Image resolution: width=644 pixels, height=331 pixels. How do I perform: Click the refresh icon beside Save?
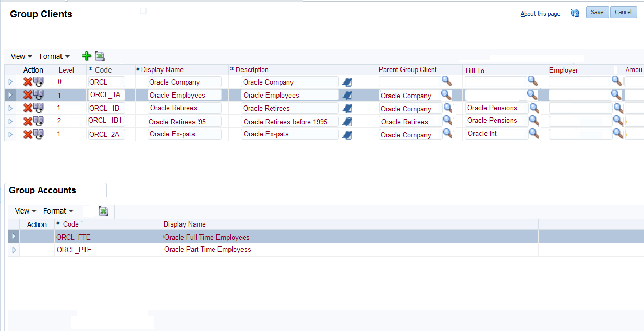(x=575, y=13)
